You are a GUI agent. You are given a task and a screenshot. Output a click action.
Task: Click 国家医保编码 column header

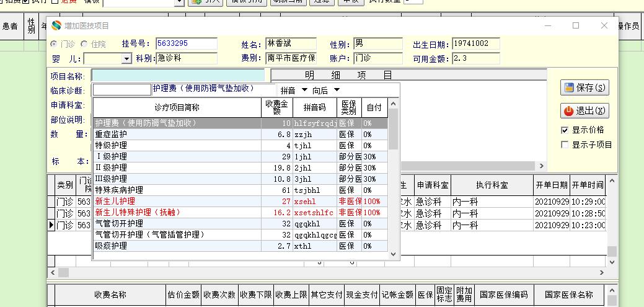pyautogui.click(x=503, y=295)
